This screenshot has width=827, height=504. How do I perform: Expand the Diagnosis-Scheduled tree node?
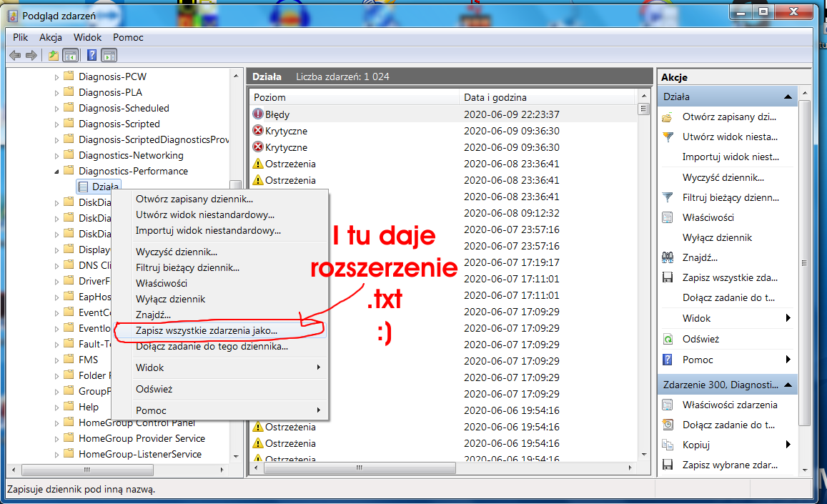point(57,109)
